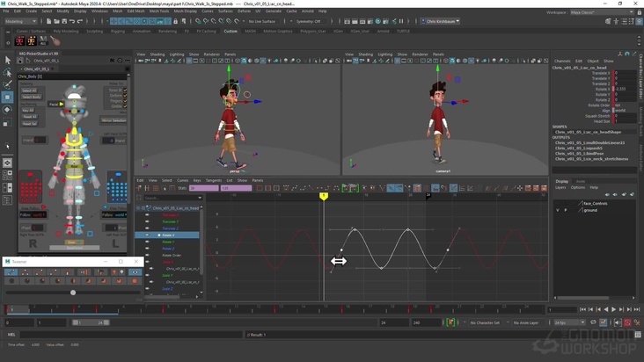Click the first red character shelf icon
The image size is (644, 362).
(19, 41)
